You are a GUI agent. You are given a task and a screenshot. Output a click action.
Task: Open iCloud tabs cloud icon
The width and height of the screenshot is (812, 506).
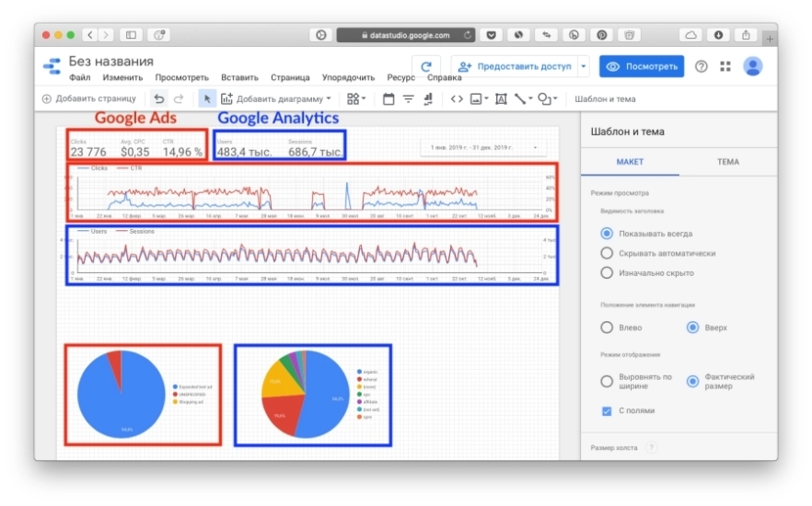(x=690, y=35)
